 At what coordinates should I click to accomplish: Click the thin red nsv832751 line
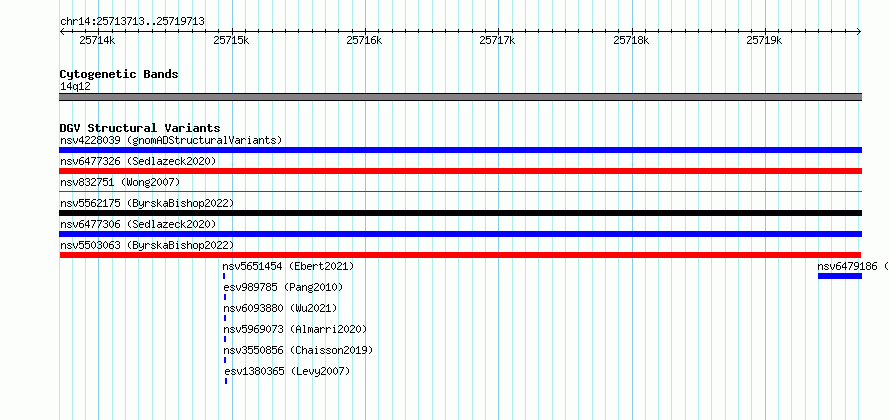point(460,192)
